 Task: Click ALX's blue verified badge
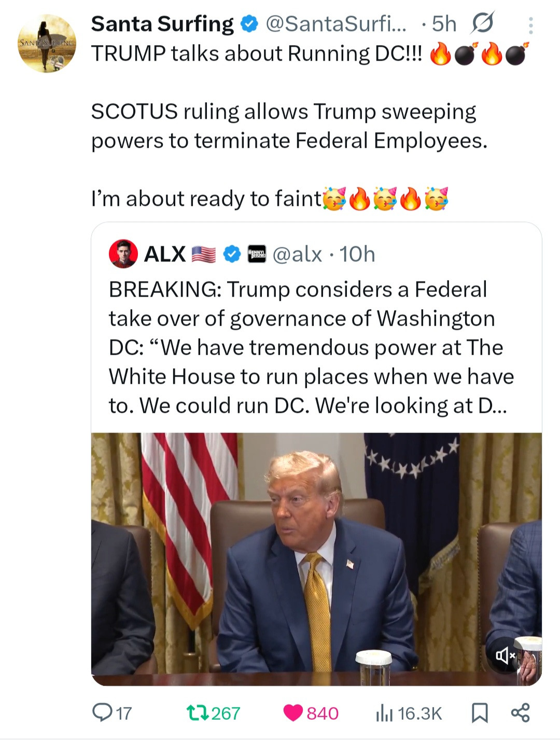pyautogui.click(x=232, y=254)
